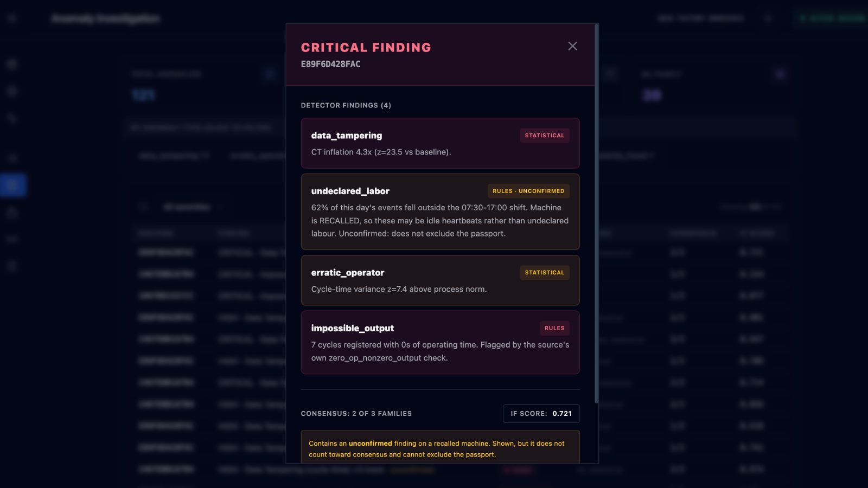Click the Consensus 2 of 3 families label

(x=356, y=413)
